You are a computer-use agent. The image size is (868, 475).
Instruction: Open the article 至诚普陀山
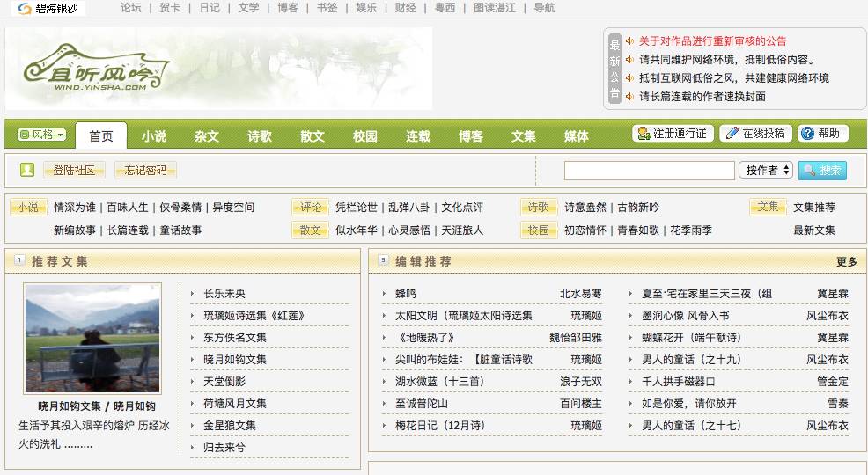coord(422,404)
